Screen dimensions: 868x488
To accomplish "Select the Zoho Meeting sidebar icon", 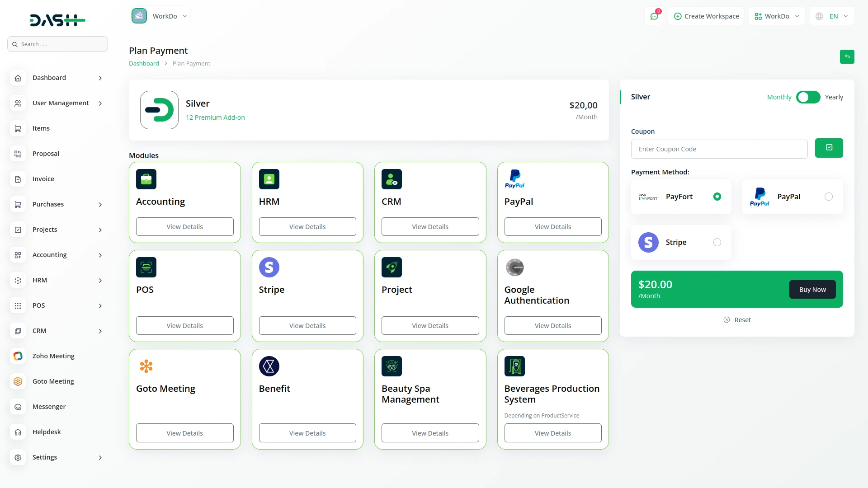I will (x=18, y=356).
